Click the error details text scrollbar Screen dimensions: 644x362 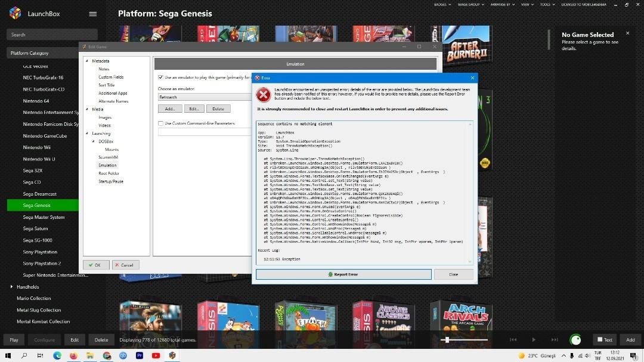(470, 193)
